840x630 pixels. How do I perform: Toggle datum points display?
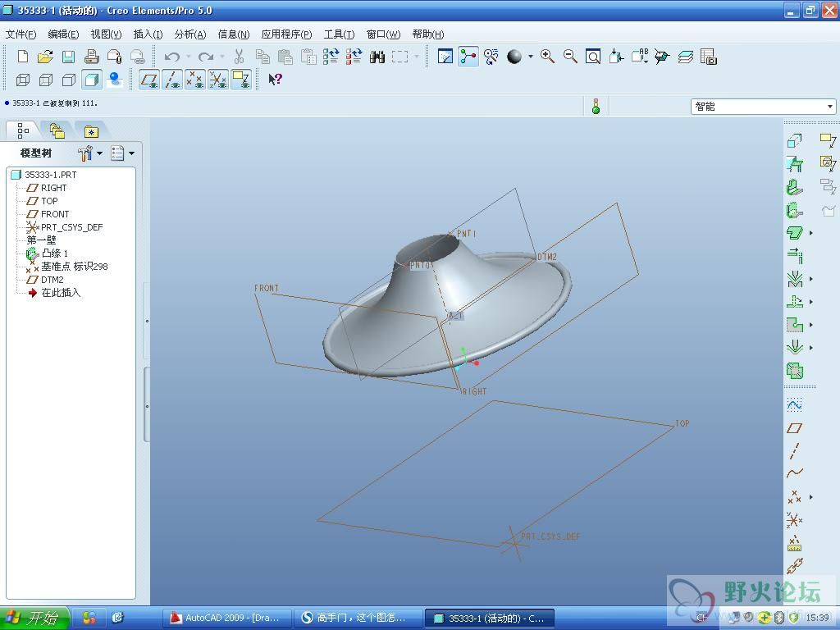195,80
